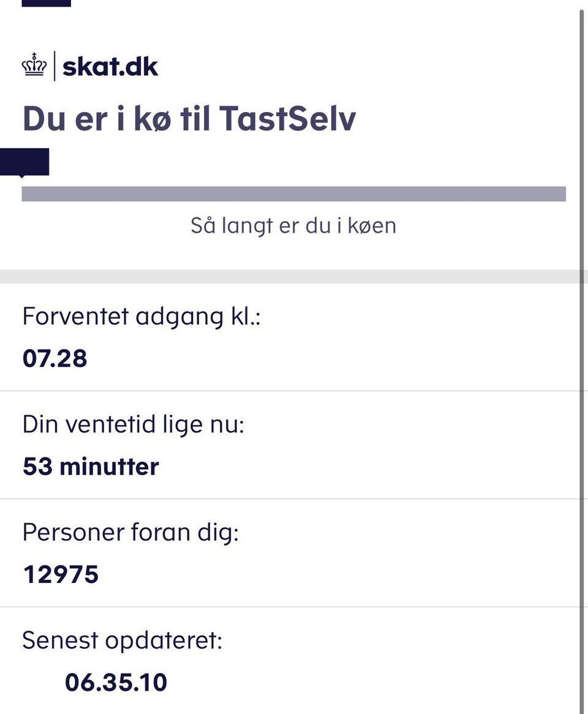Click the royal crown logo icon
This screenshot has width=588, height=714.
coord(34,65)
